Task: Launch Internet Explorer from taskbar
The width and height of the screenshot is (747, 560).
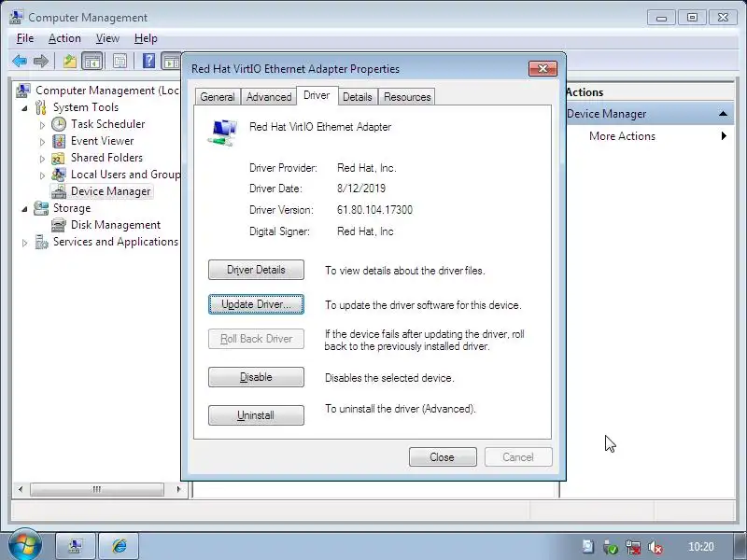Action: 120,546
